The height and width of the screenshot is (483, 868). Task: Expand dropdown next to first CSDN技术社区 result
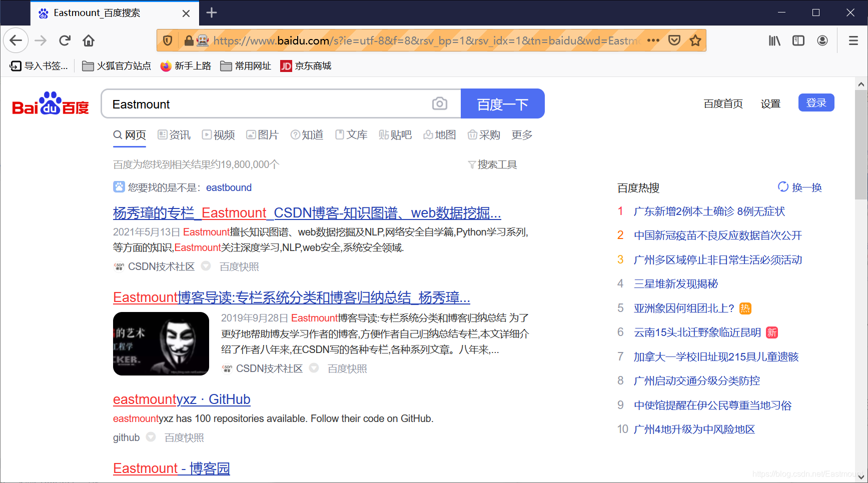click(x=206, y=266)
